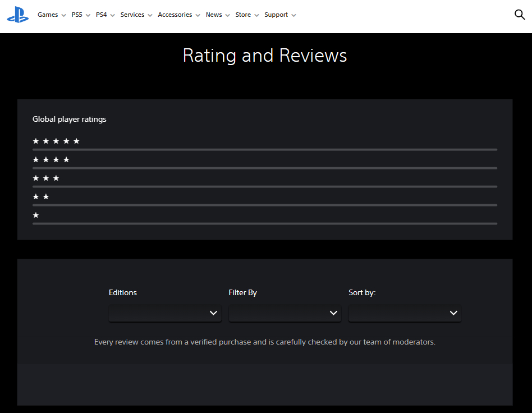The image size is (532, 413).
Task: Click the two-star rating row
Action: 265,200
